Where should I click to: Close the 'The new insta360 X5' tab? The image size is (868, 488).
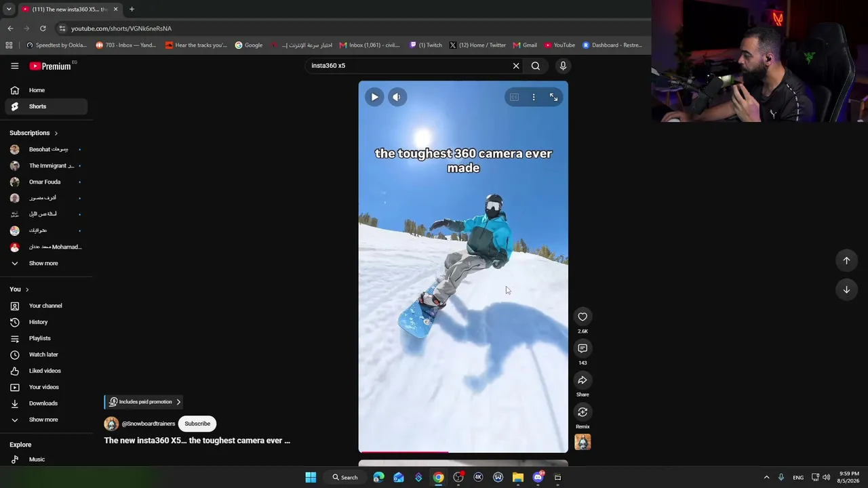coord(115,9)
